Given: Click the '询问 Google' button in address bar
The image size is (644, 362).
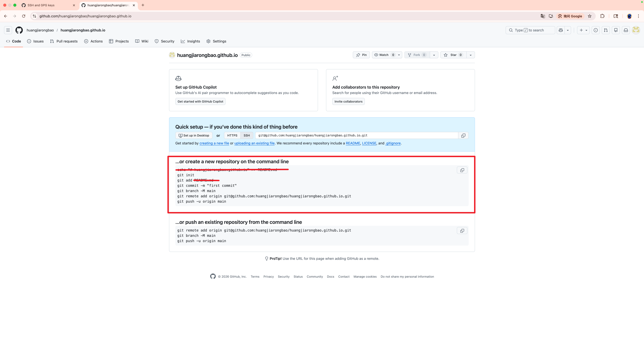Looking at the screenshot, I should 570,16.
